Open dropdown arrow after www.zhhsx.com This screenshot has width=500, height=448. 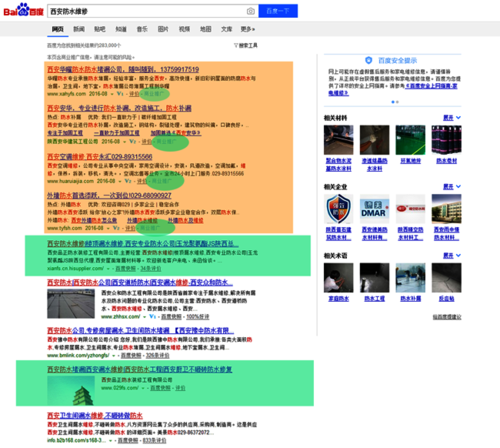point(145,317)
